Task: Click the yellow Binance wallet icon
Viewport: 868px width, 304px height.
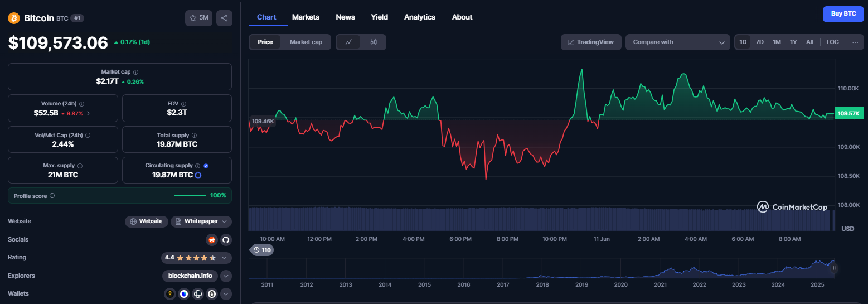Action: pyautogui.click(x=171, y=293)
